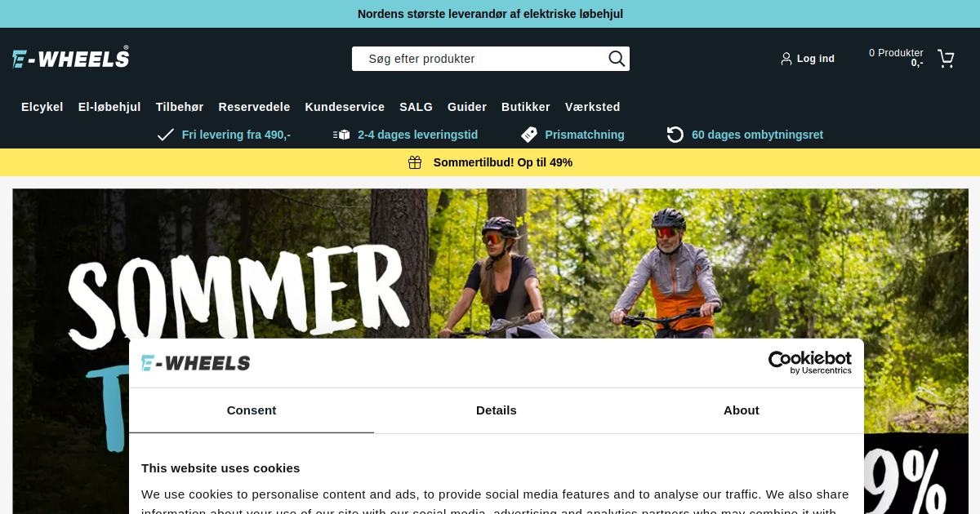Click the free delivery checkmark icon
Viewport: 980px width, 514px height.
click(166, 135)
